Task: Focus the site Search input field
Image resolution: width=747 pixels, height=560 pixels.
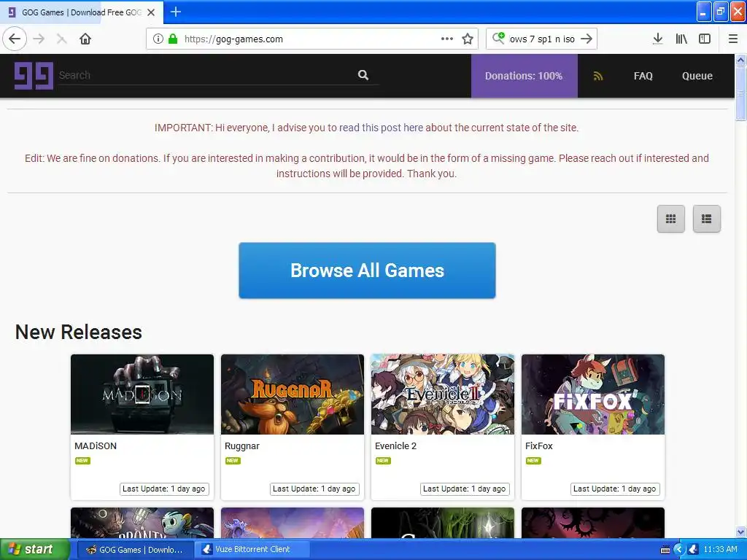Action: [x=207, y=75]
